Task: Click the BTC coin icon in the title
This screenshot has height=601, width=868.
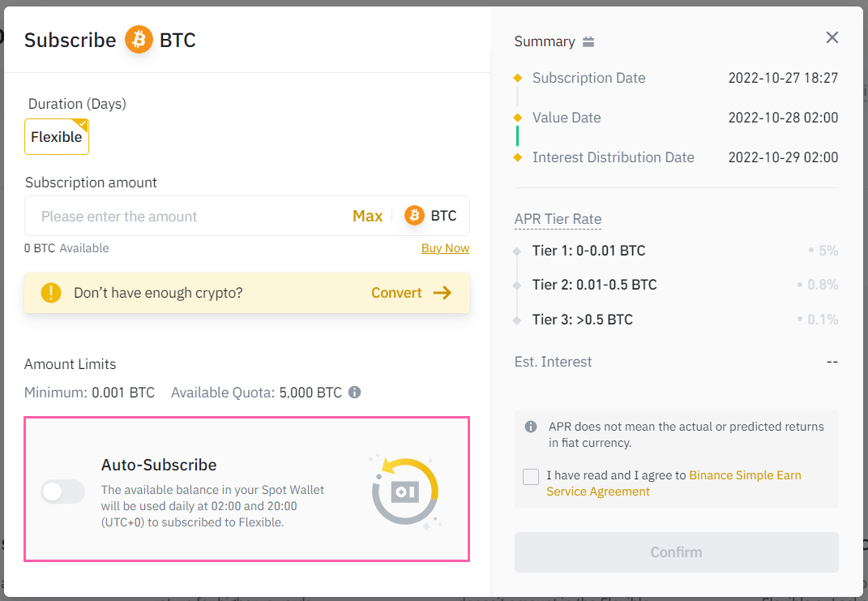Action: [137, 39]
